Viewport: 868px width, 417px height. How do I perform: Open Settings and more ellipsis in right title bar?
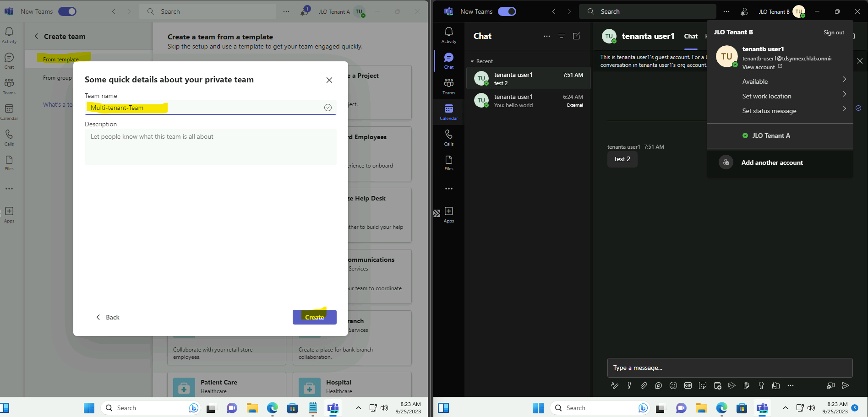pos(726,11)
